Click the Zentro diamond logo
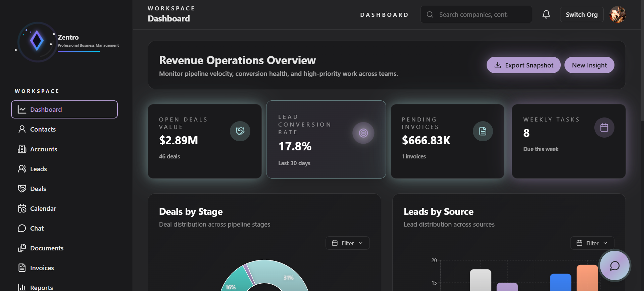 click(37, 41)
